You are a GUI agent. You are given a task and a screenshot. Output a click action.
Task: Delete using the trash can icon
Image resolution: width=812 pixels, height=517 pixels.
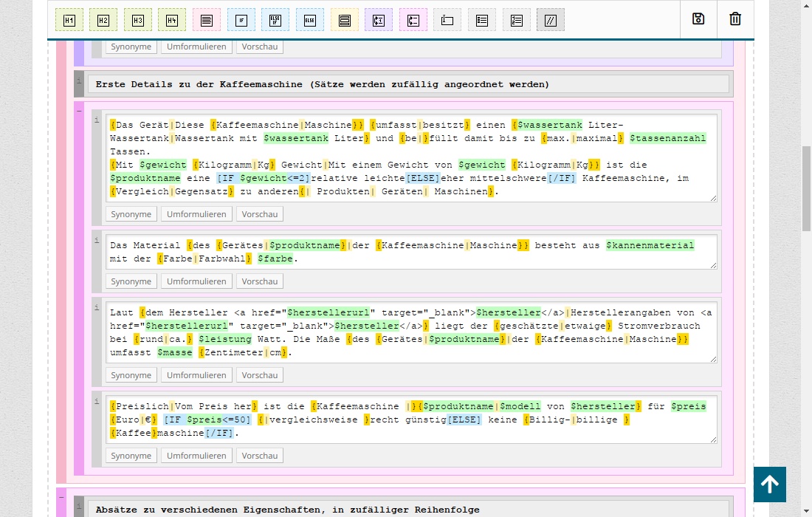735,19
